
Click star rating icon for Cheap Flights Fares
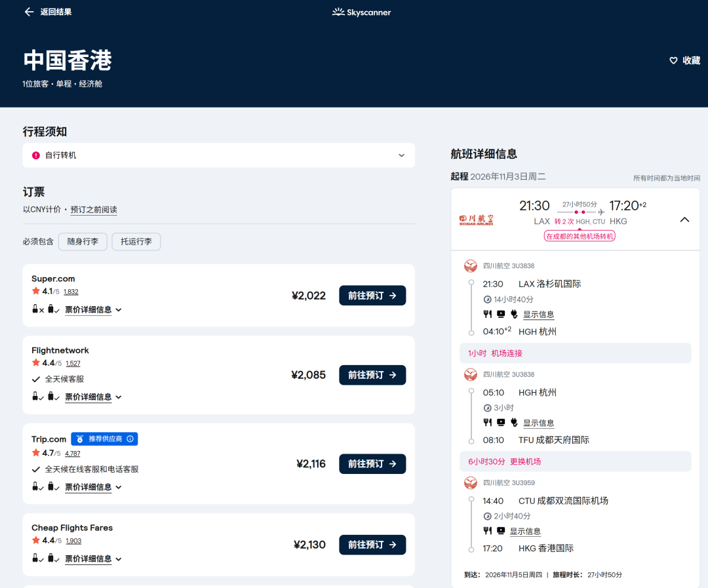coord(36,539)
